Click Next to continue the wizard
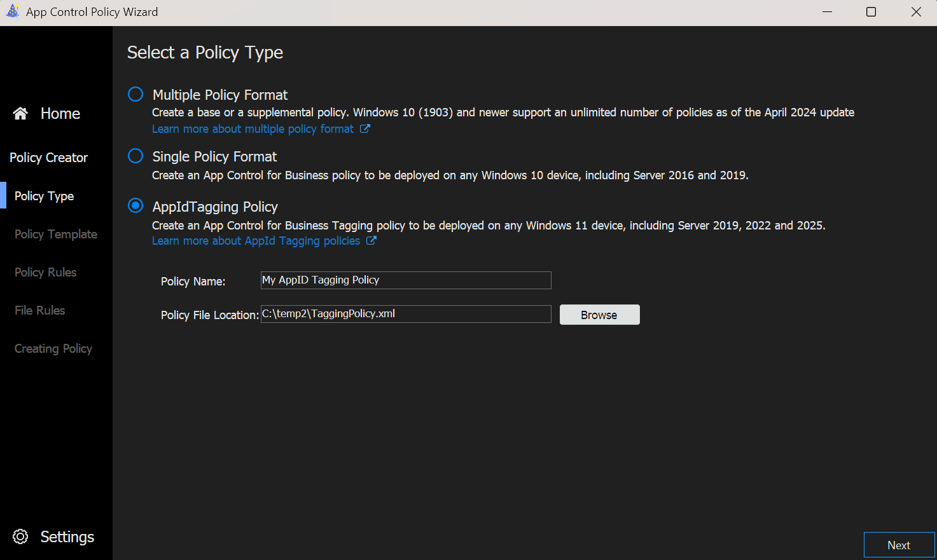This screenshot has width=937, height=560. pyautogui.click(x=898, y=545)
